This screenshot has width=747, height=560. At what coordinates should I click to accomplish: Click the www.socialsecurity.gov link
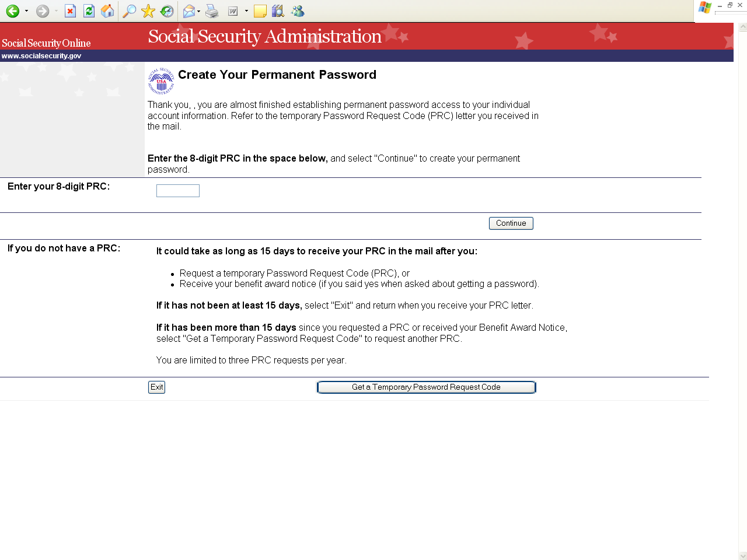pos(41,56)
